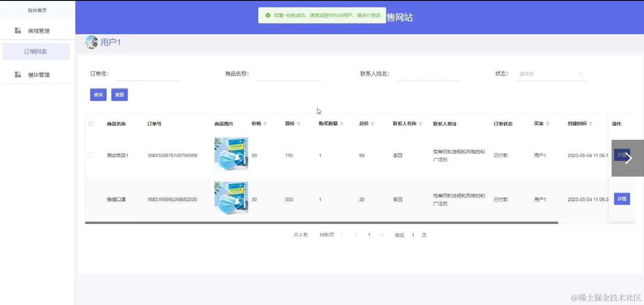Select page 1 in the pagination
644x305 pixels.
(369, 235)
